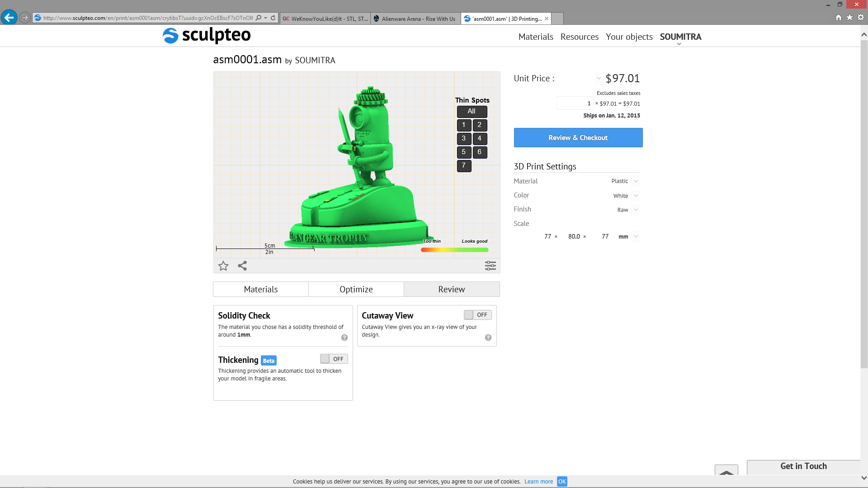Close the 'asm0001.asm' browser tab

coord(547,19)
